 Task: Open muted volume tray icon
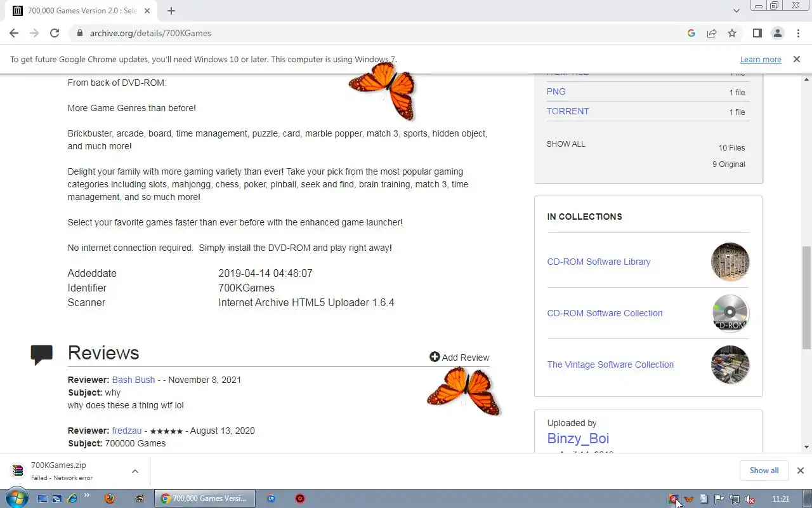point(750,499)
